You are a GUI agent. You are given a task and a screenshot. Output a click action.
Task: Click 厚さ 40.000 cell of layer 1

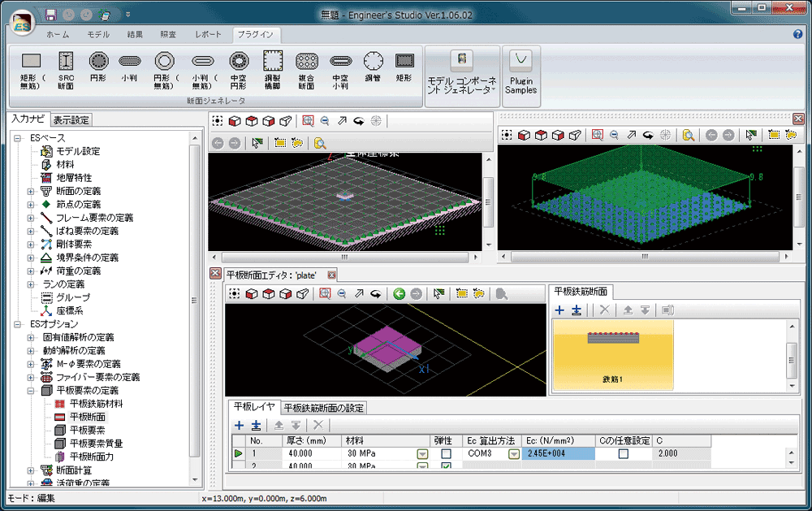pyautogui.click(x=313, y=453)
